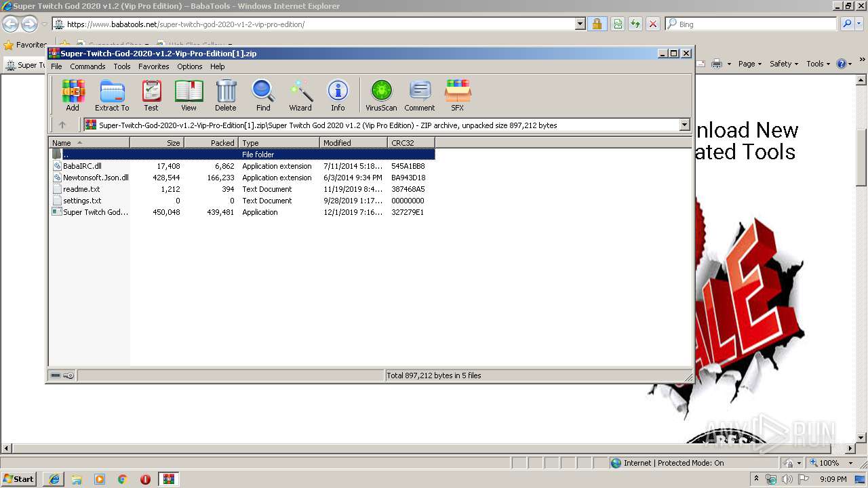Open the IE Help question mark icon
The image size is (868, 488).
pos(841,64)
